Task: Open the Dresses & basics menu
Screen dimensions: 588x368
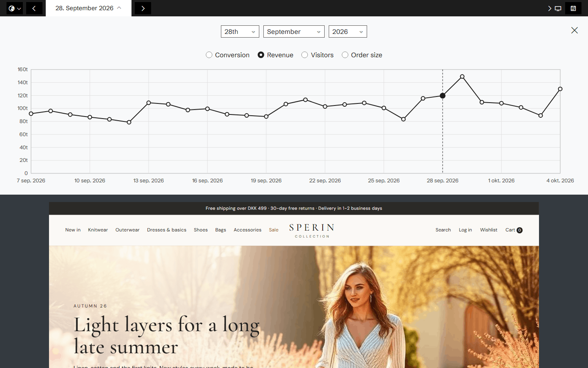Action: click(167, 230)
